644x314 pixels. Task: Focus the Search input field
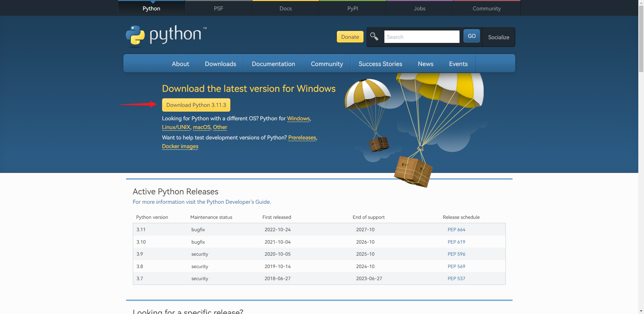coord(422,37)
